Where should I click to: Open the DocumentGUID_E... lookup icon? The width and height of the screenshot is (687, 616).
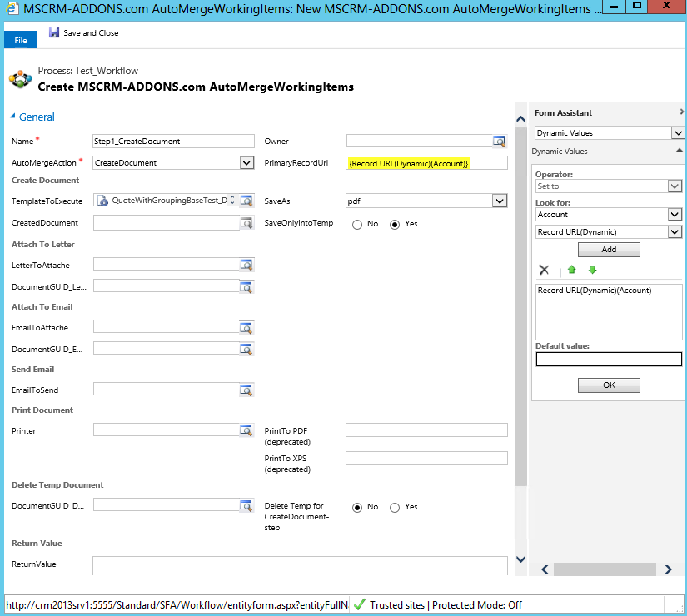246,349
